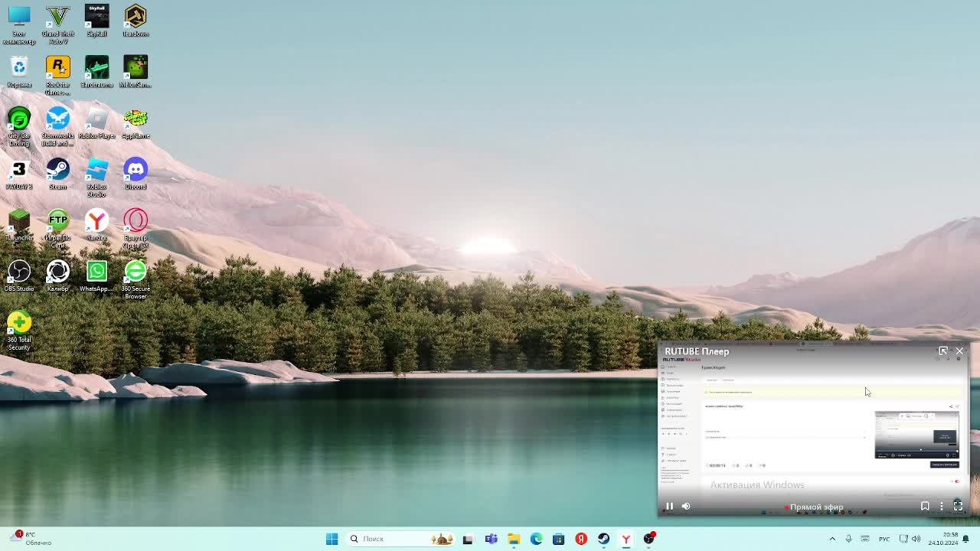Switch to OBS Studio in taskbar

point(648,539)
